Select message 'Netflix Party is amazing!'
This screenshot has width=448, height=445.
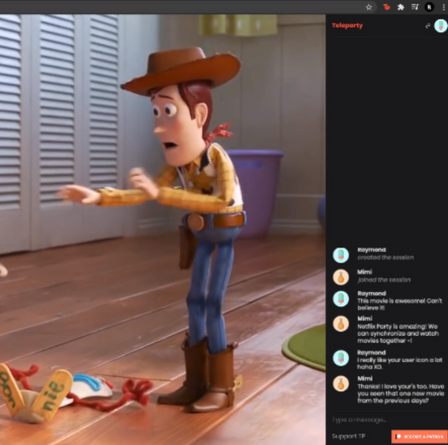[x=398, y=333]
